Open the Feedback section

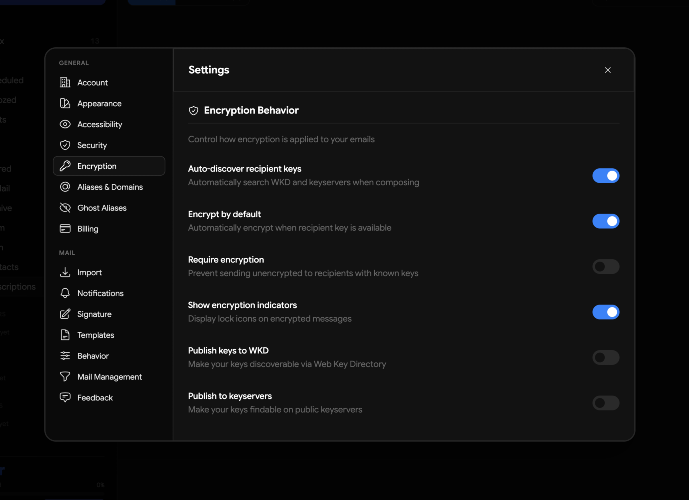click(x=95, y=398)
